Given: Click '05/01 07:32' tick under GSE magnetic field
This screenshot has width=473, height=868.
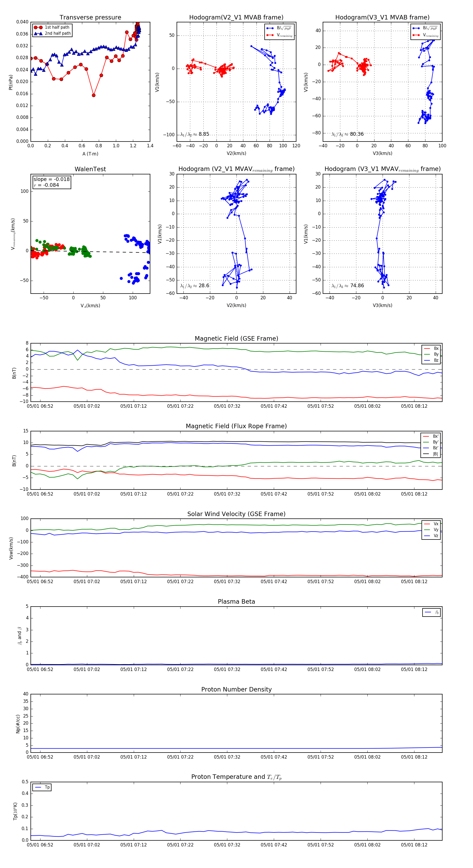Looking at the screenshot, I should pyautogui.click(x=227, y=406).
